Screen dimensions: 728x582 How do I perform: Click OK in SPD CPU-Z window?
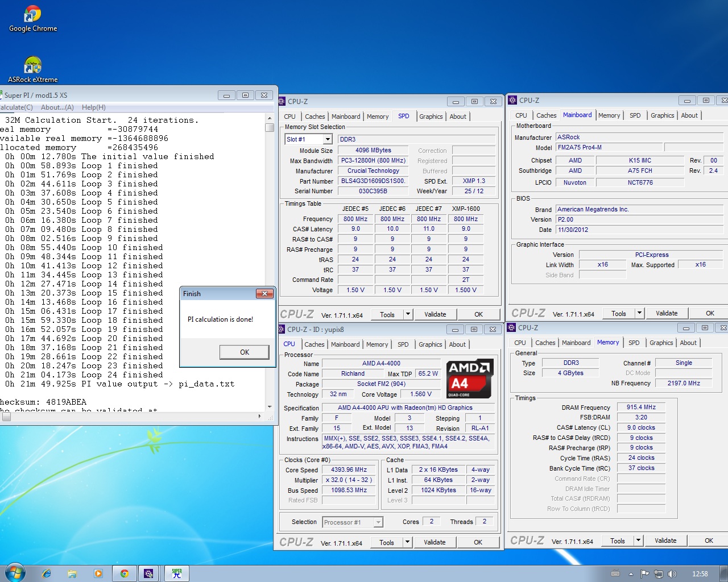[x=479, y=314]
